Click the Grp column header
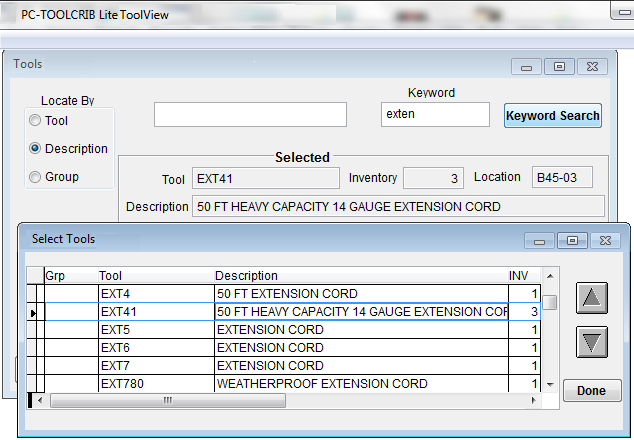This screenshot has height=440, width=634. point(71,276)
